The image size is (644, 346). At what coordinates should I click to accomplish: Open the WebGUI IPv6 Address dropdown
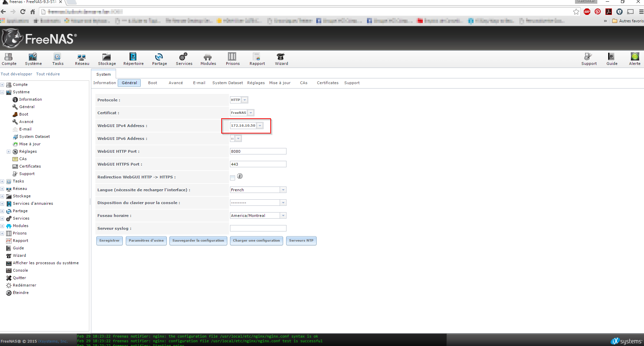pos(238,139)
